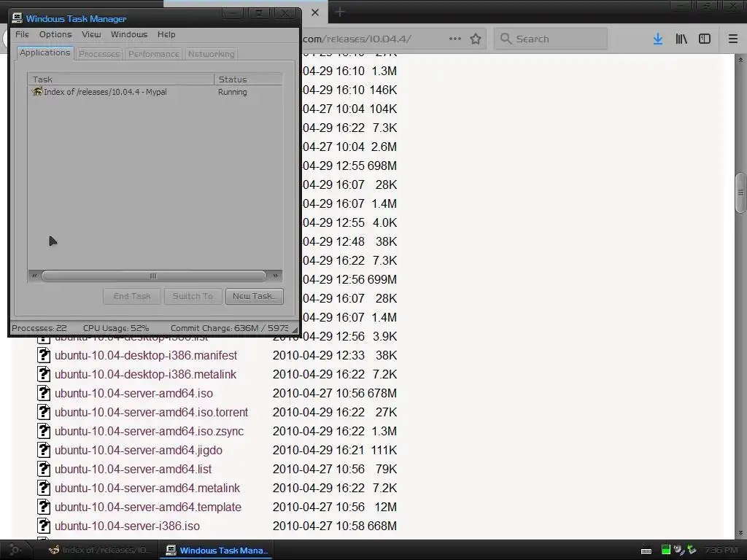This screenshot has height=560, width=747.
Task: Click the CPU Usage: 52% status text
Action: click(116, 328)
